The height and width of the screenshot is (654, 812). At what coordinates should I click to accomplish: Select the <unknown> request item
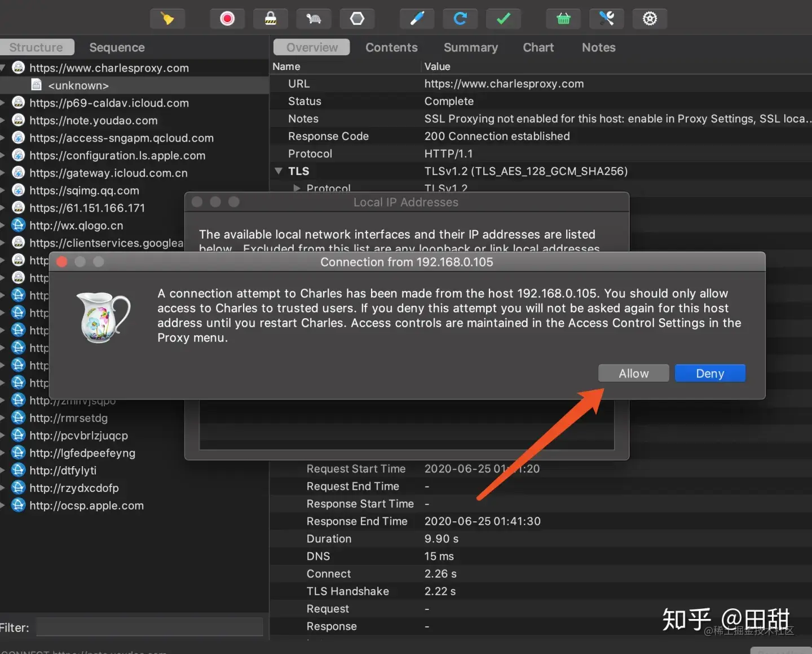click(x=78, y=86)
